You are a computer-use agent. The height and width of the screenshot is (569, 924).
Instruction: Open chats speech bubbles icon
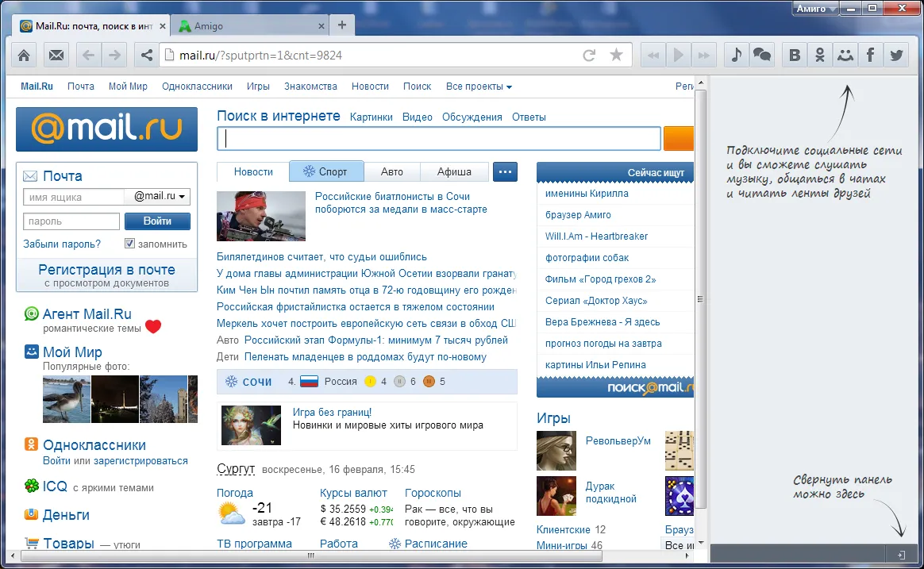click(x=762, y=56)
